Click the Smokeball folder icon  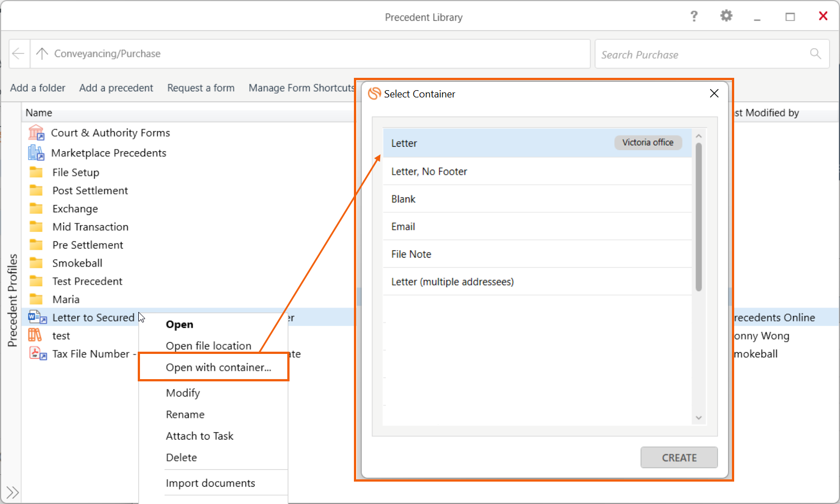point(36,263)
